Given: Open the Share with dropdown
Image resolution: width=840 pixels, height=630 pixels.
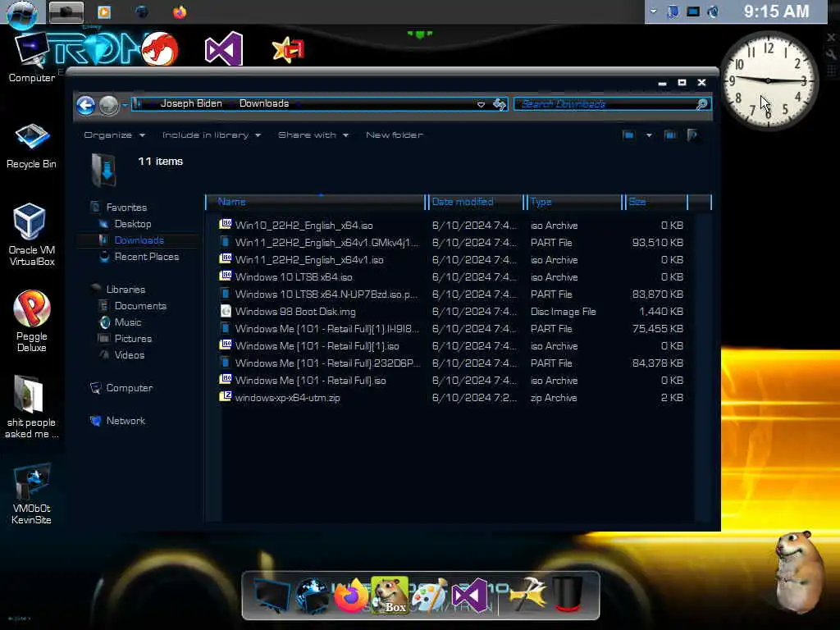Looking at the screenshot, I should click(x=313, y=135).
